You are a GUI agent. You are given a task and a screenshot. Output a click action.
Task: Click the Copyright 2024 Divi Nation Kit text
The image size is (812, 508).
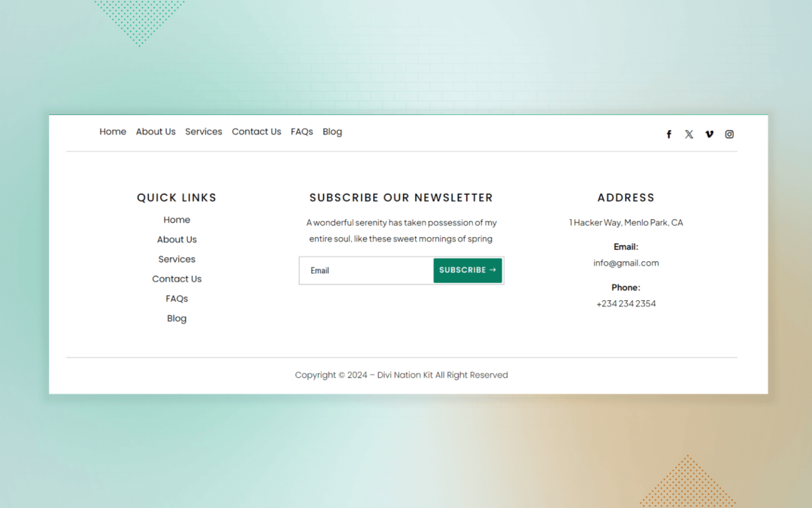click(x=401, y=375)
